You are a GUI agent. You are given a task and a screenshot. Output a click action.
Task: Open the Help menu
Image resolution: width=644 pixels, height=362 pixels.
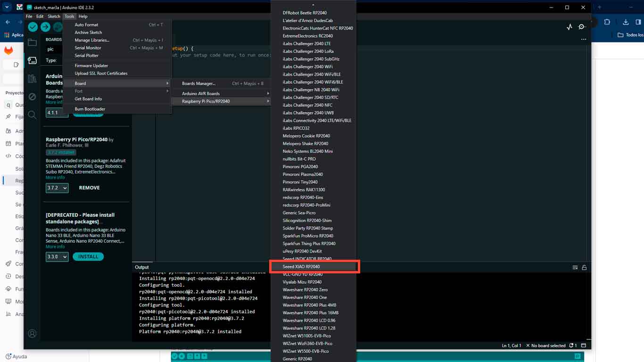83,16
